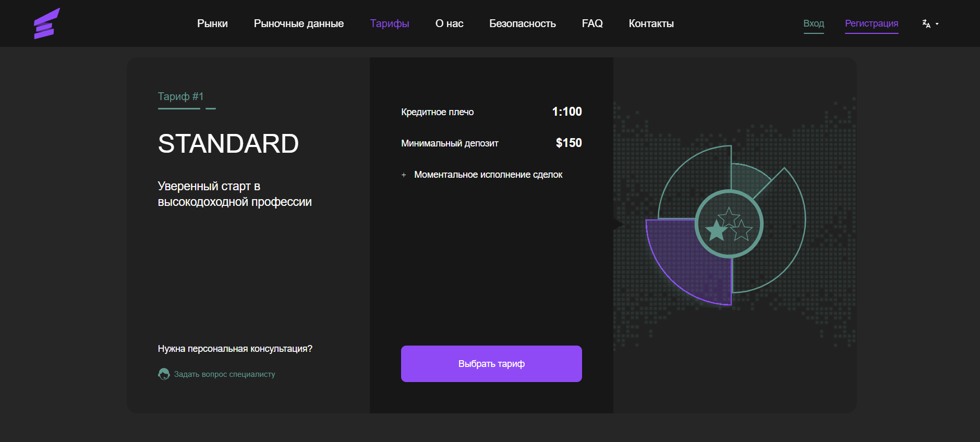The image size is (980, 442).
Task: Click the 1:100 leverage value
Action: pyautogui.click(x=567, y=112)
